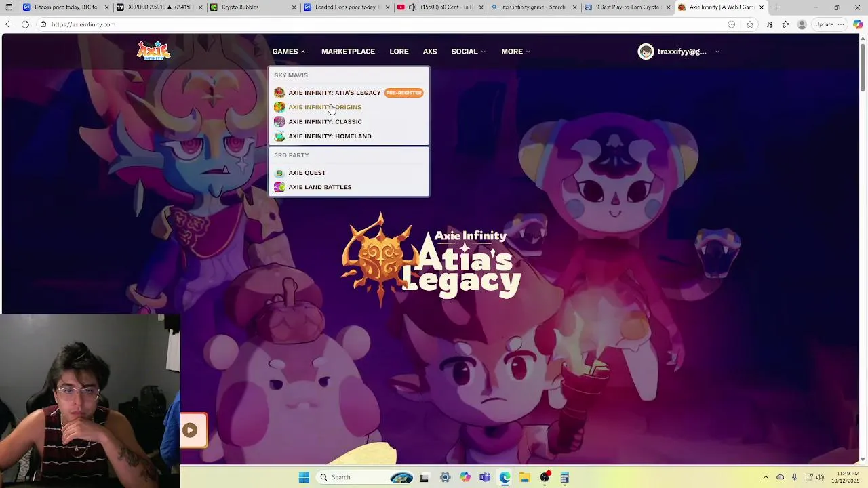Click the microphone icon in the system tray

click(x=795, y=477)
